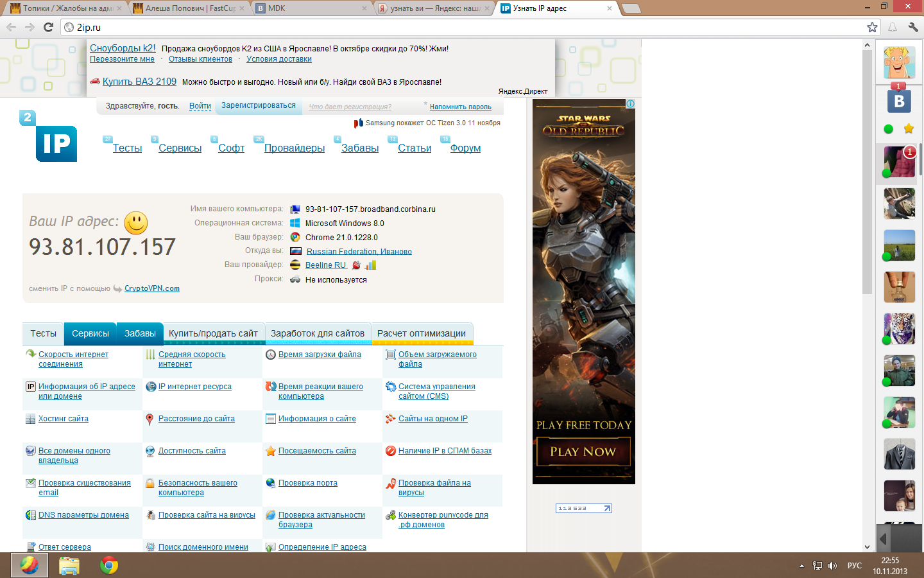Open the Купить/продать сайт tab
Image resolution: width=924 pixels, height=578 pixels.
click(213, 333)
